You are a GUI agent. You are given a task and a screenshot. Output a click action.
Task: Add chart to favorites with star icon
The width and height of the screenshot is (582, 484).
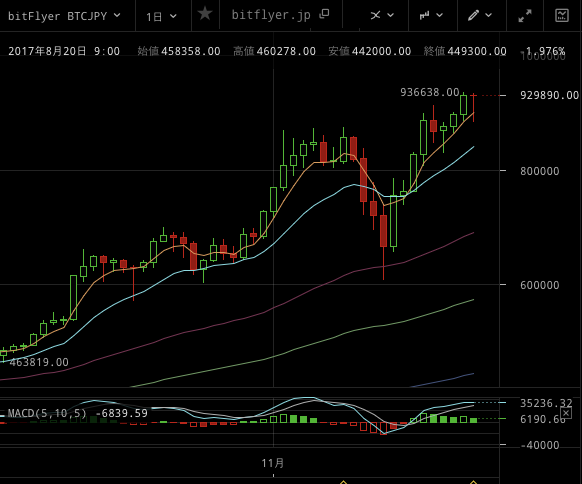point(205,14)
